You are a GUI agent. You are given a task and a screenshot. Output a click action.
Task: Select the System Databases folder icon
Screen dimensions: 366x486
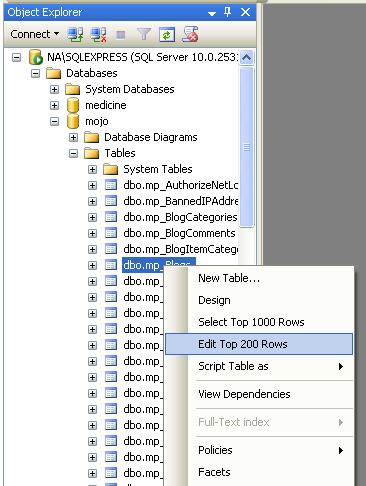pos(73,89)
